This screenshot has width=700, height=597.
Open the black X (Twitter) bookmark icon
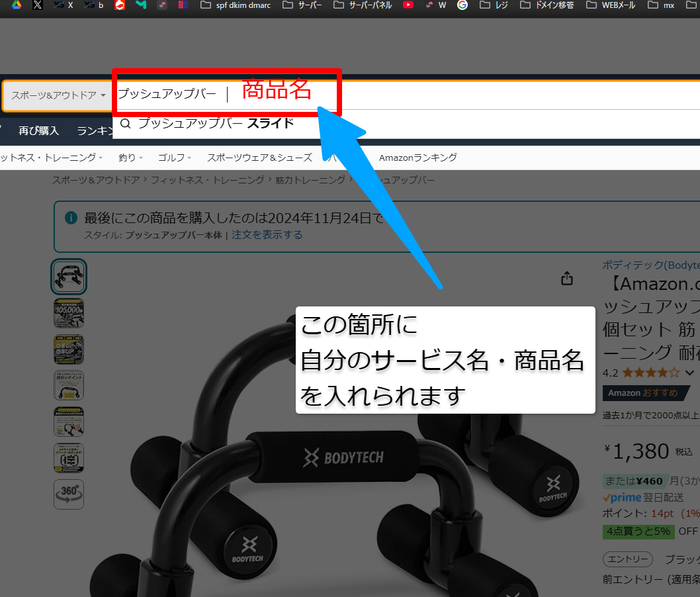[x=38, y=5]
